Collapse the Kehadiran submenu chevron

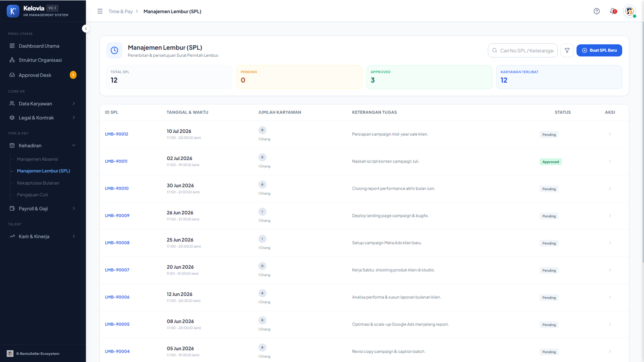coord(74,146)
